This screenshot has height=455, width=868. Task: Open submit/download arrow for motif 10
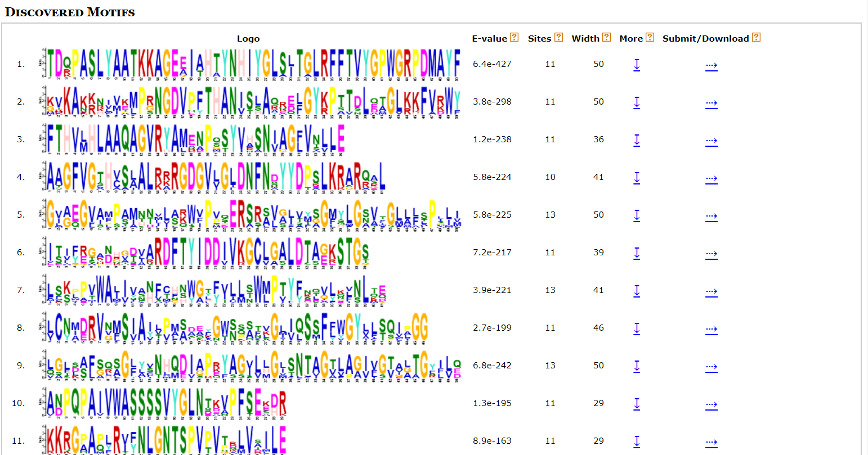(x=712, y=405)
